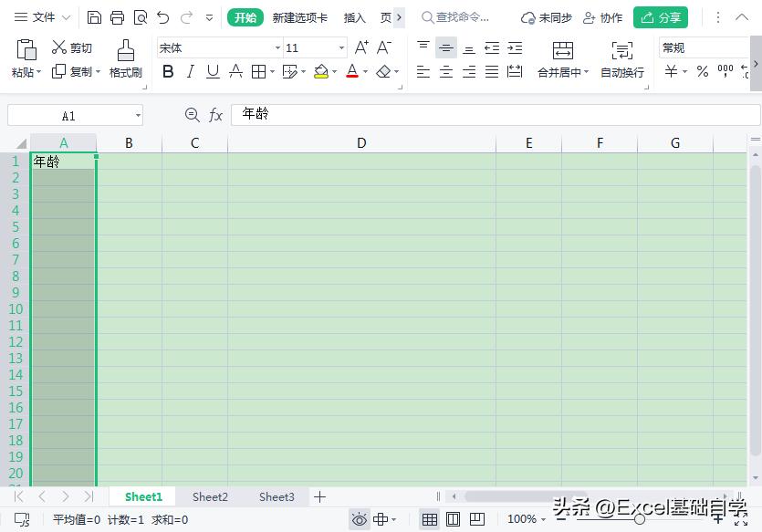Open the font name 宋体 dropdown
The width and height of the screenshot is (762, 532).
click(x=277, y=47)
